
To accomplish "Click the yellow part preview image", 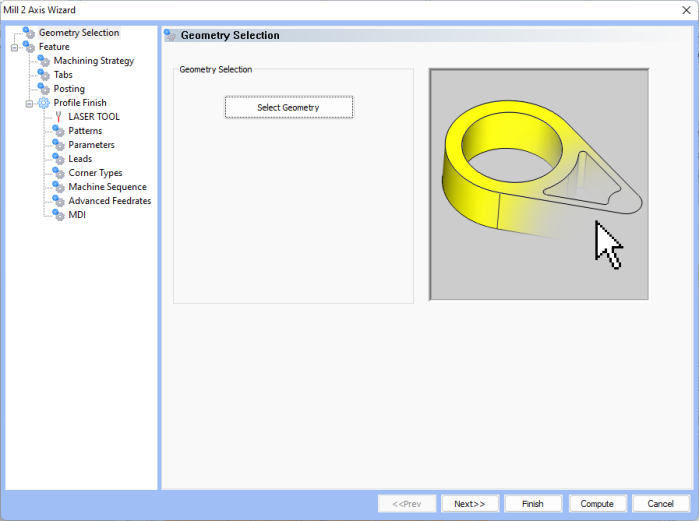I will [539, 184].
